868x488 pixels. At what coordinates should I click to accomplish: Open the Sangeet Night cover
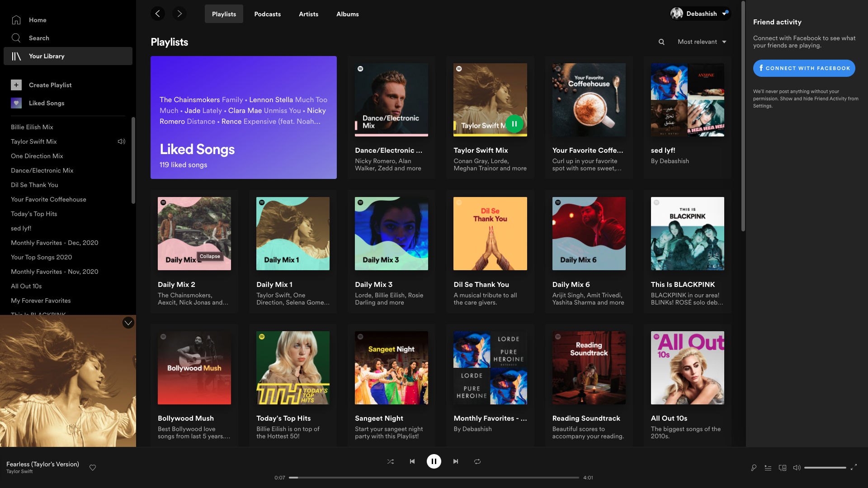pos(392,368)
